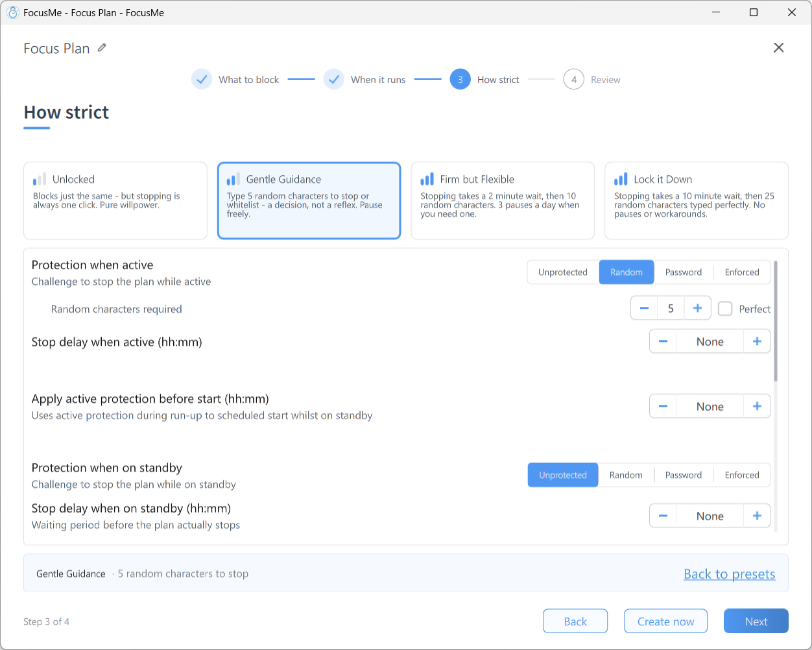Image resolution: width=812 pixels, height=650 pixels.
Task: Set active protection to Enforced
Action: (742, 272)
